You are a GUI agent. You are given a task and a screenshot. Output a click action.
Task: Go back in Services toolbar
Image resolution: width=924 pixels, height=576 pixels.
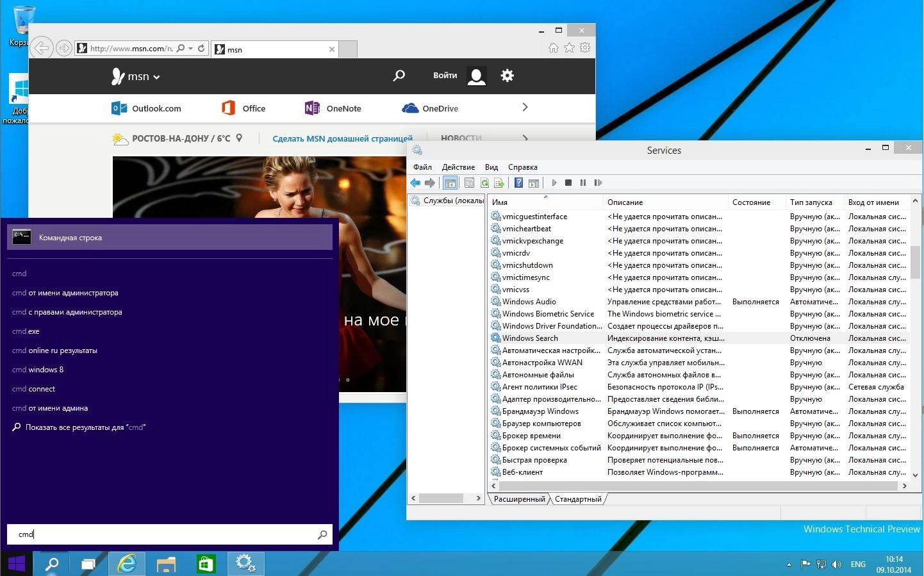click(x=415, y=183)
